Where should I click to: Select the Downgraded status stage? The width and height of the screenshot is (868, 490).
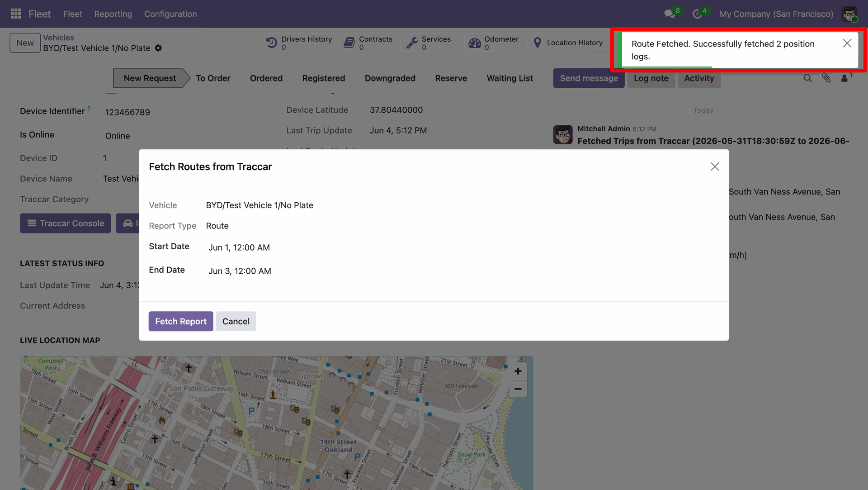[x=390, y=78]
